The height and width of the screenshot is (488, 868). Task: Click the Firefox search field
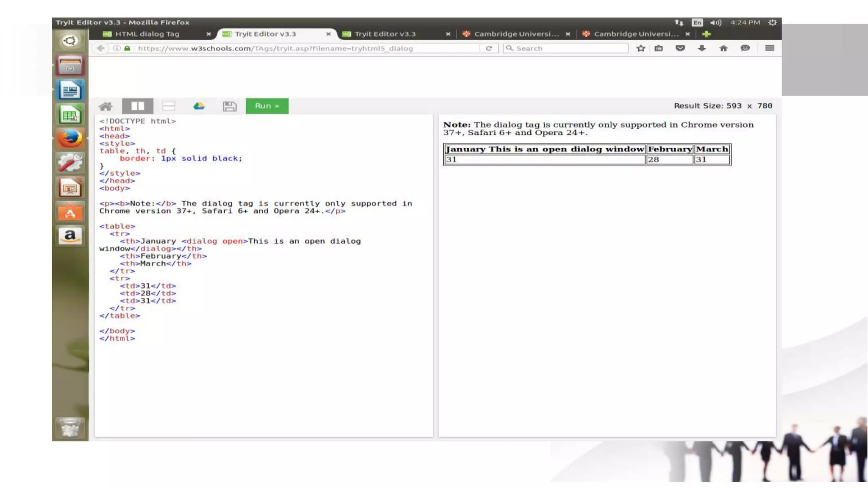[568, 48]
